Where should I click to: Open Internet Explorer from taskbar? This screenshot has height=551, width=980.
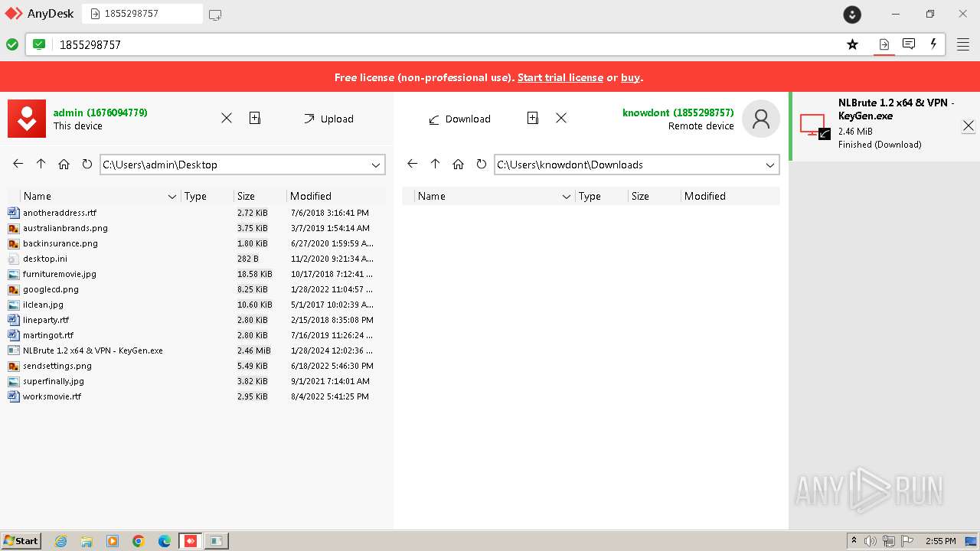(x=60, y=541)
